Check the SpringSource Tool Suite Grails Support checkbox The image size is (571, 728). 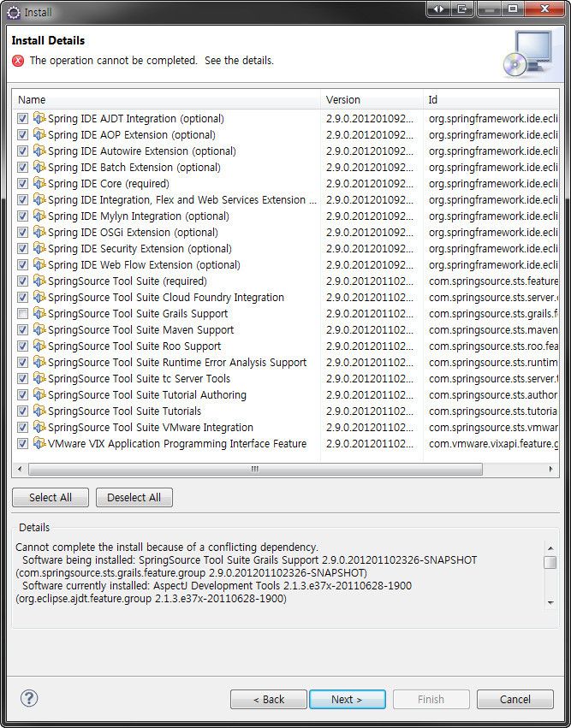[22, 314]
